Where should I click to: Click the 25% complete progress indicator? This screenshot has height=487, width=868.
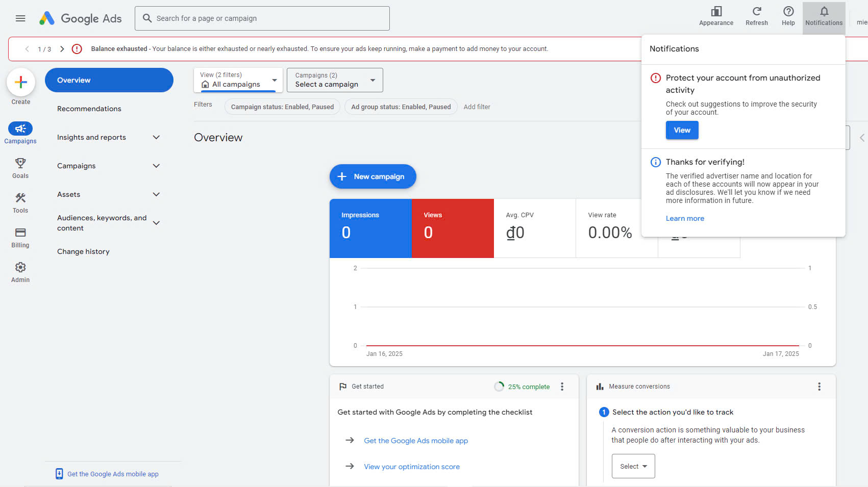coord(522,387)
